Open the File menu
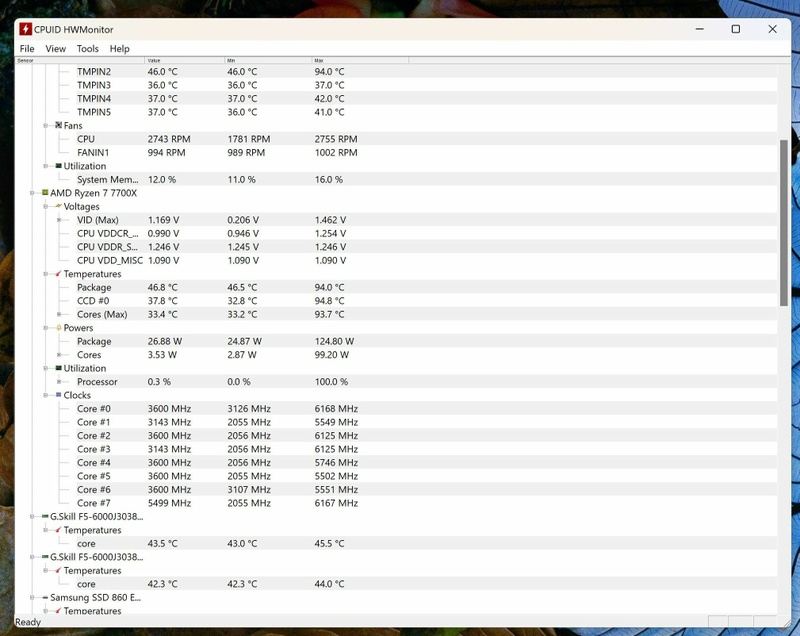Viewport: 800px width, 636px height. pos(27,48)
